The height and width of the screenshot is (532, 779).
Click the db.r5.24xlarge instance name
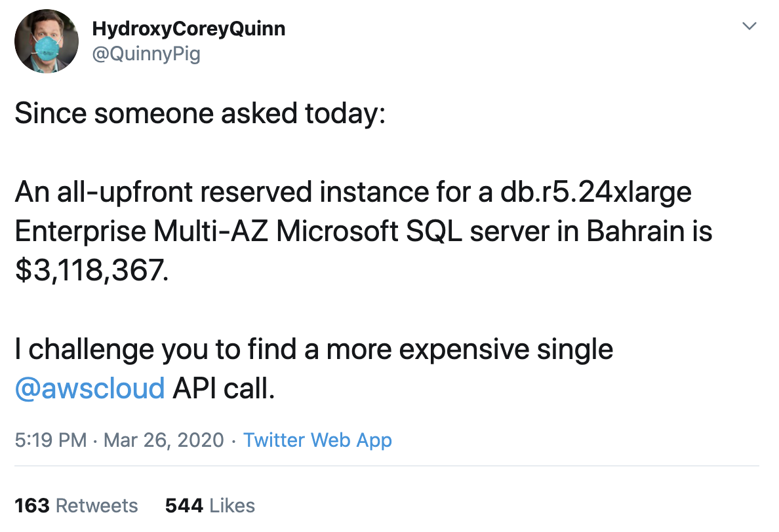click(x=595, y=192)
